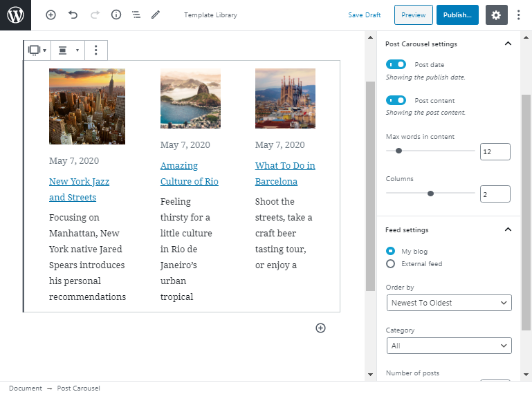Open the content structure info icon
Viewport: 532px width, 394px height.
pos(116,15)
